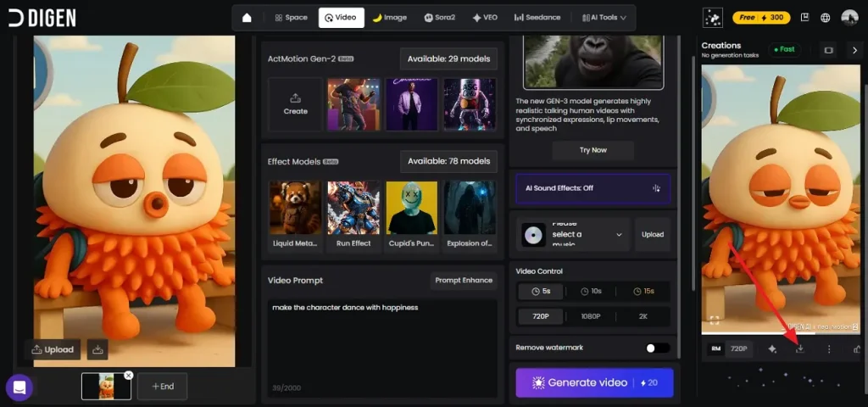
Task: Open the generated video fullscreen
Action: click(715, 321)
